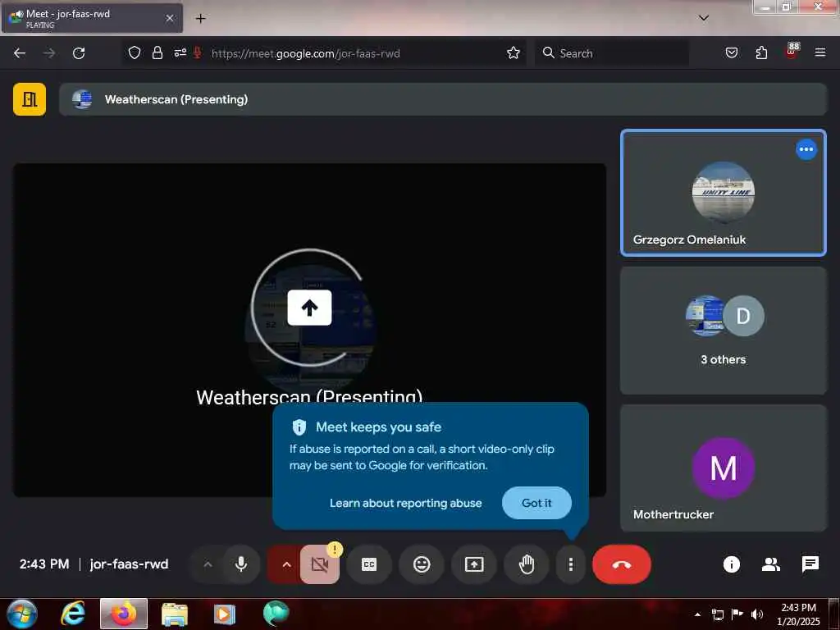
Task: Click the taskbar volume speaker icon
Action: tap(757, 614)
